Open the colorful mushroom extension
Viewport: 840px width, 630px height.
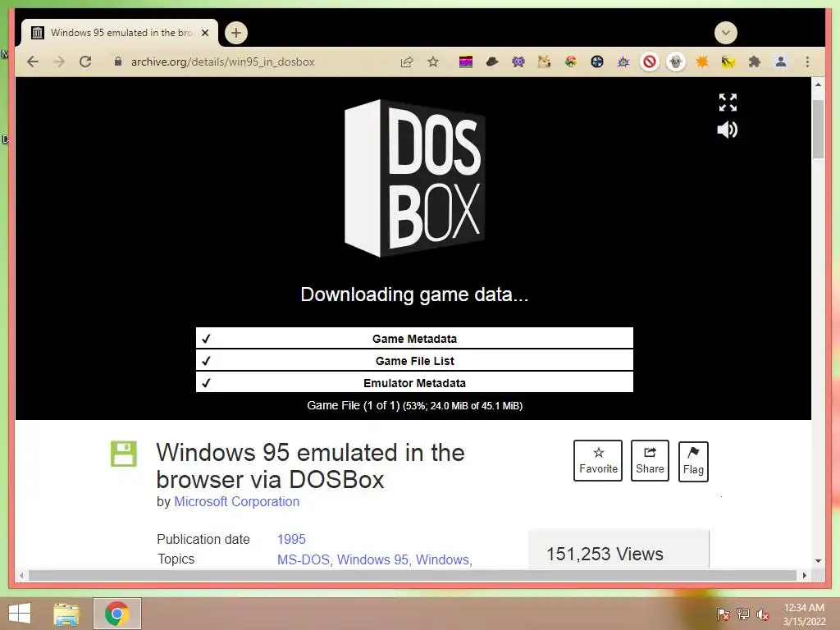point(571,62)
